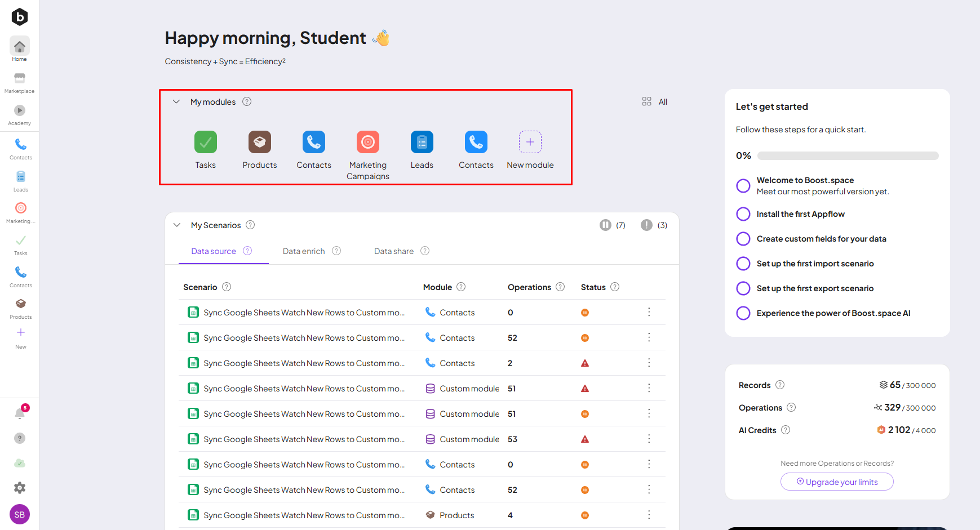Open the settings gear in sidebar
Viewport: 980px width, 530px height.
(20, 488)
